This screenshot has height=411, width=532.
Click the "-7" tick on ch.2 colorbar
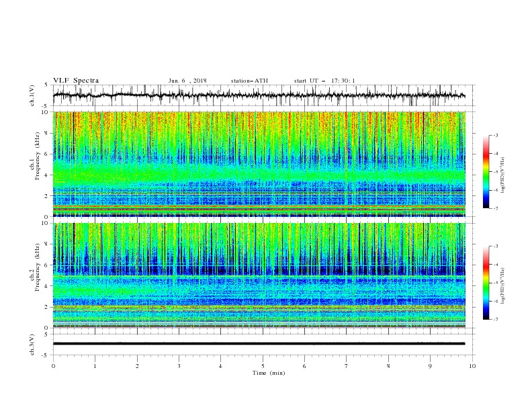(x=495, y=319)
